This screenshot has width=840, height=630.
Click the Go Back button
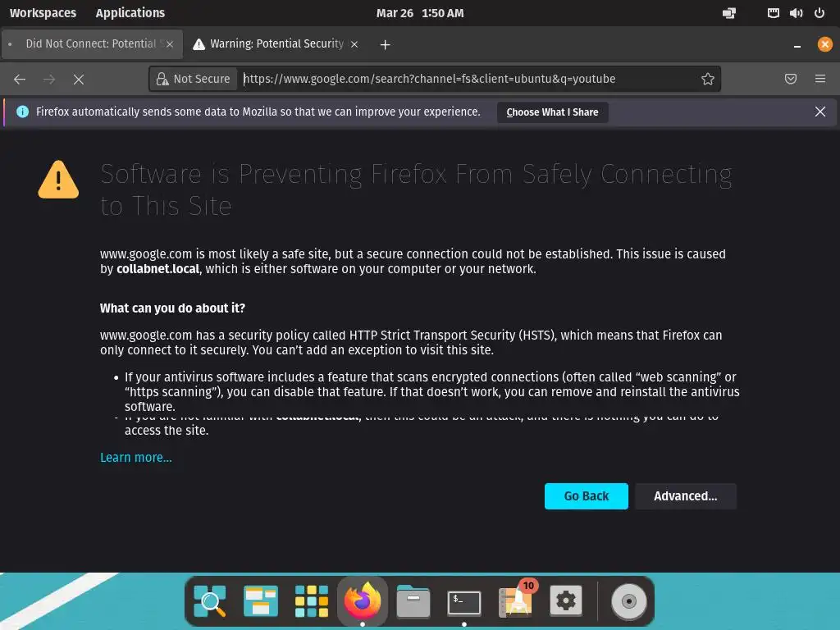[x=586, y=496]
